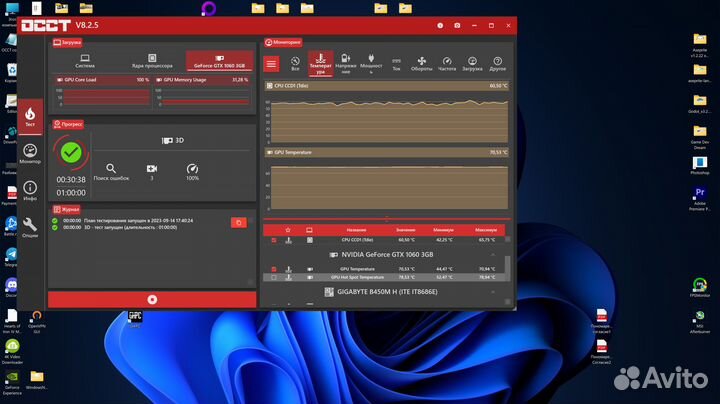Click the Discord desktop shortcut icon
This screenshot has height=404, width=720.
[11, 286]
